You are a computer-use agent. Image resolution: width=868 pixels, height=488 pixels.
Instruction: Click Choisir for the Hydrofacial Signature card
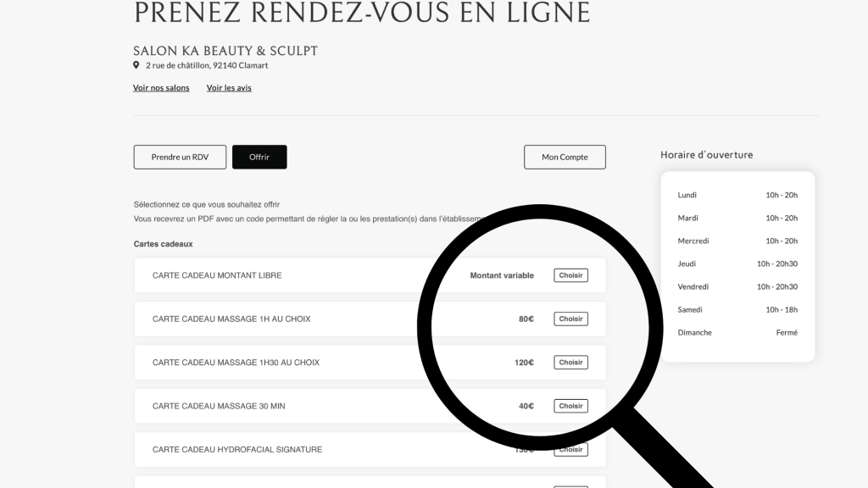click(570, 449)
